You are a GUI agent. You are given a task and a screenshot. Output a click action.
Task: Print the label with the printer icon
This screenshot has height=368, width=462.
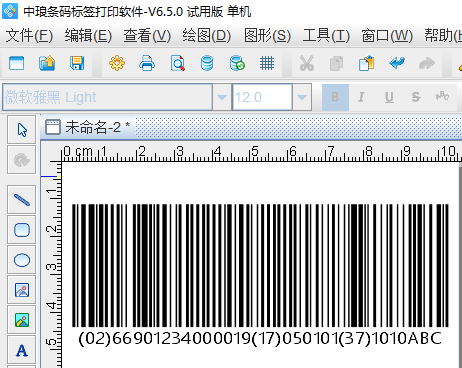tap(147, 63)
